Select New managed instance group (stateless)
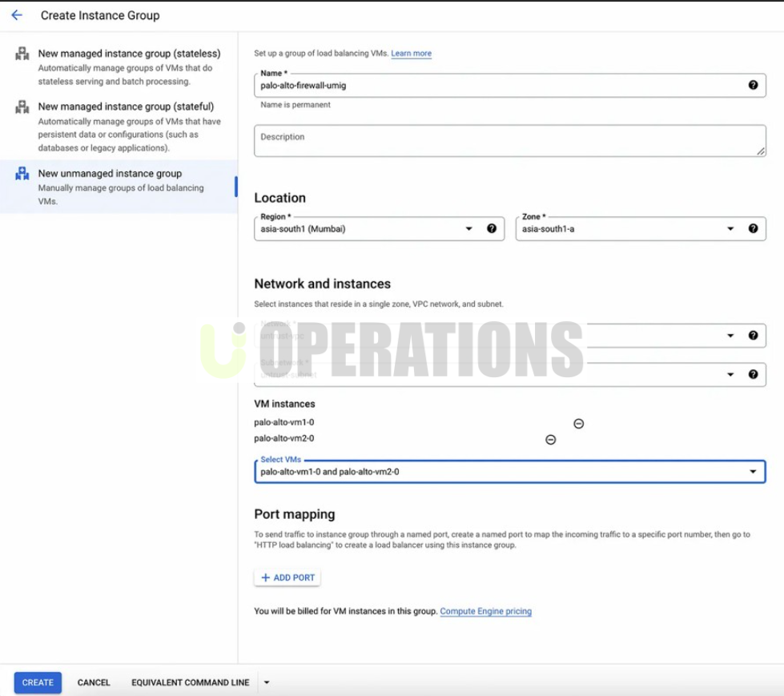The image size is (784, 696). (x=119, y=67)
